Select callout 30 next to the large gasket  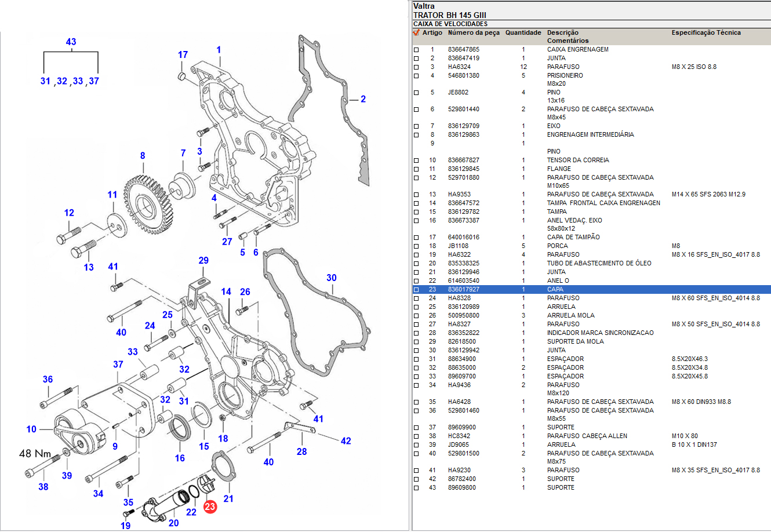tap(331, 278)
